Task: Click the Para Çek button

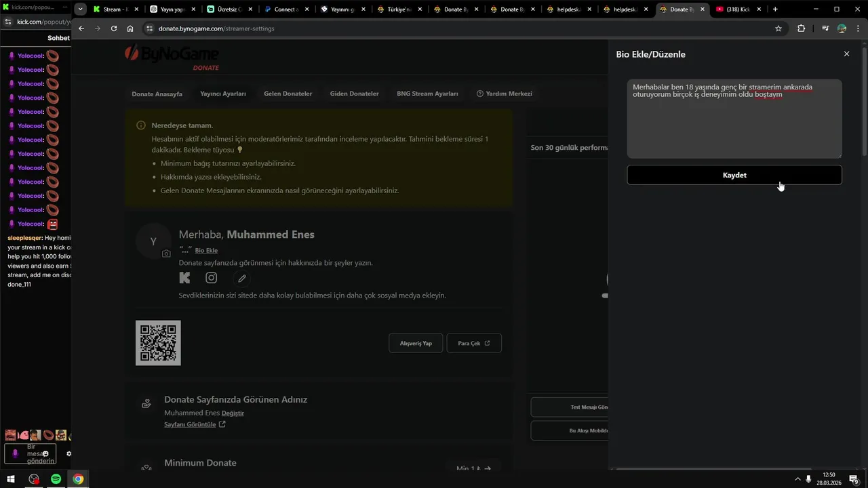Action: pyautogui.click(x=474, y=343)
